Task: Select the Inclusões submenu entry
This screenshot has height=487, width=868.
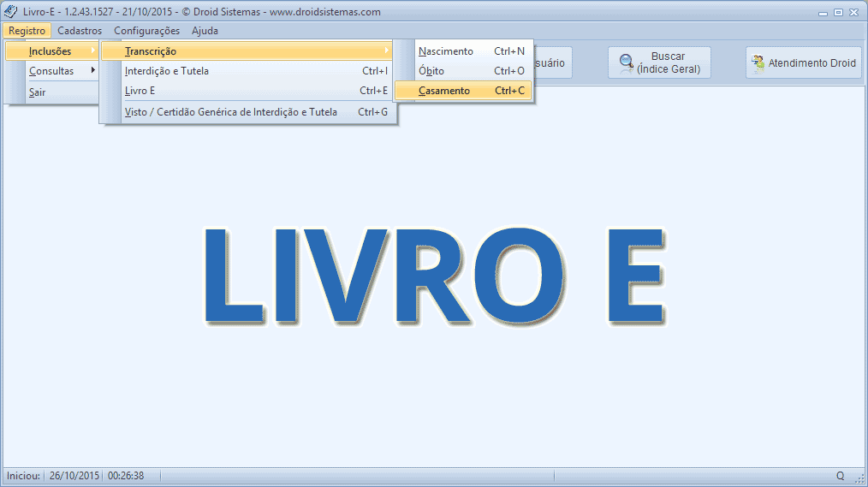Action: click(x=52, y=50)
